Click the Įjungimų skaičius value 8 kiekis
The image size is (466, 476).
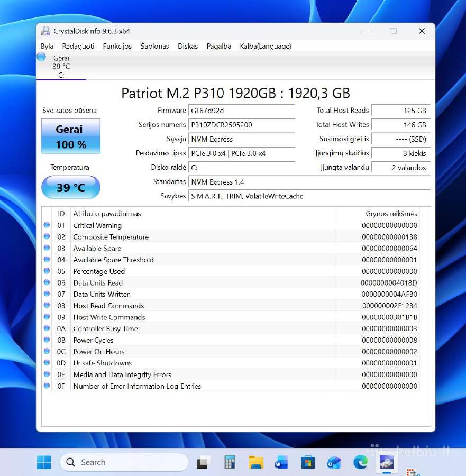[401, 153]
